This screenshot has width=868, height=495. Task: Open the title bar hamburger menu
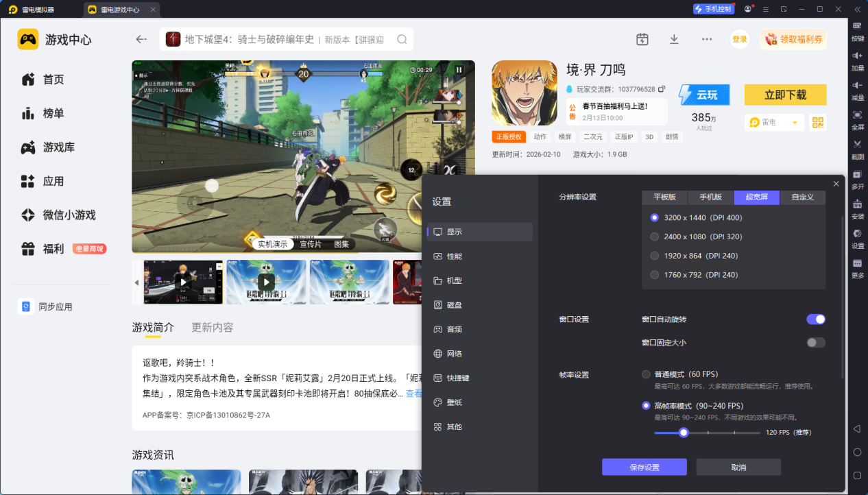(x=784, y=9)
